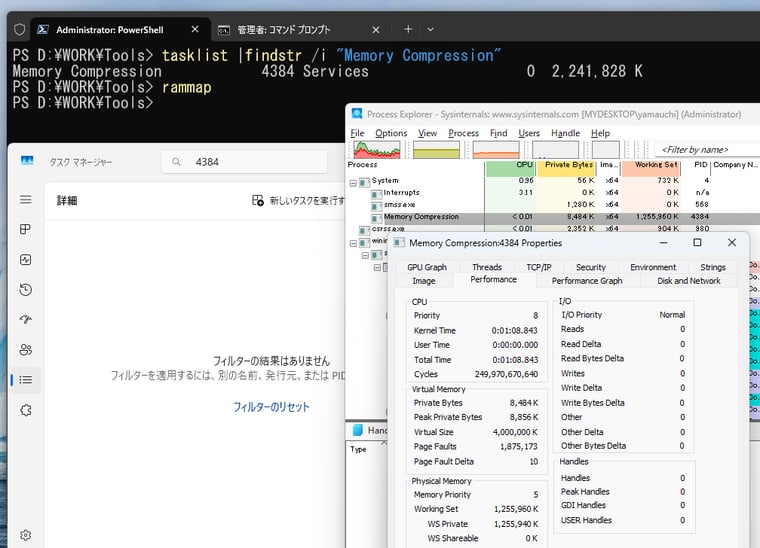760x548 pixels.
Task: Switch to Performance Graph tab
Action: [586, 281]
